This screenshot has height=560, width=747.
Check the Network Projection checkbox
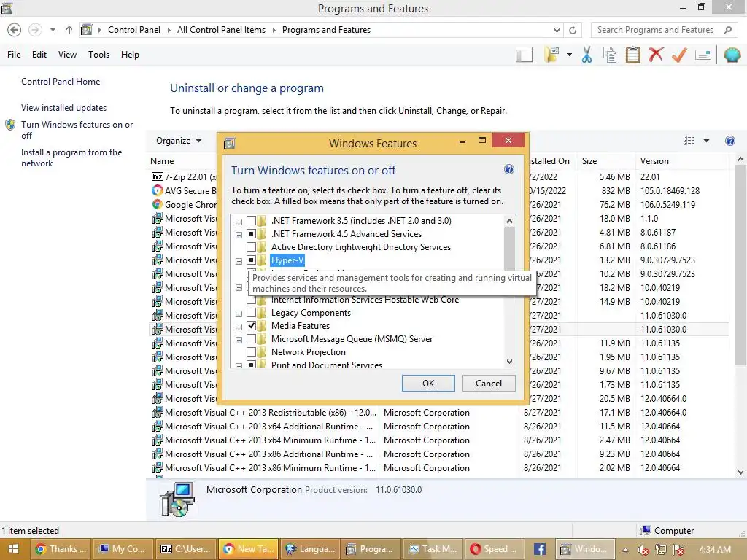(x=251, y=352)
